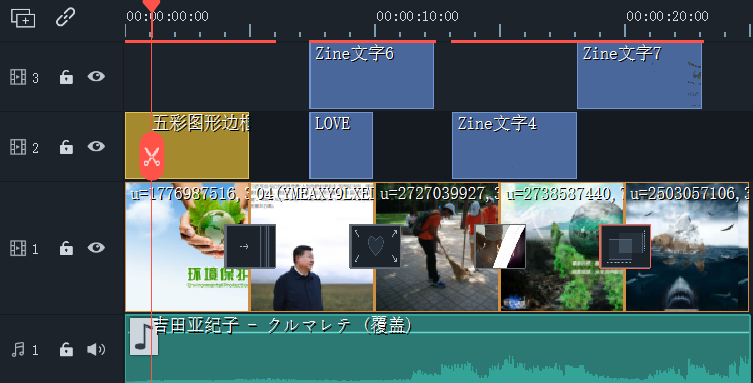Unlock or lock video track 3
The height and width of the screenshot is (383, 753).
pyautogui.click(x=66, y=77)
